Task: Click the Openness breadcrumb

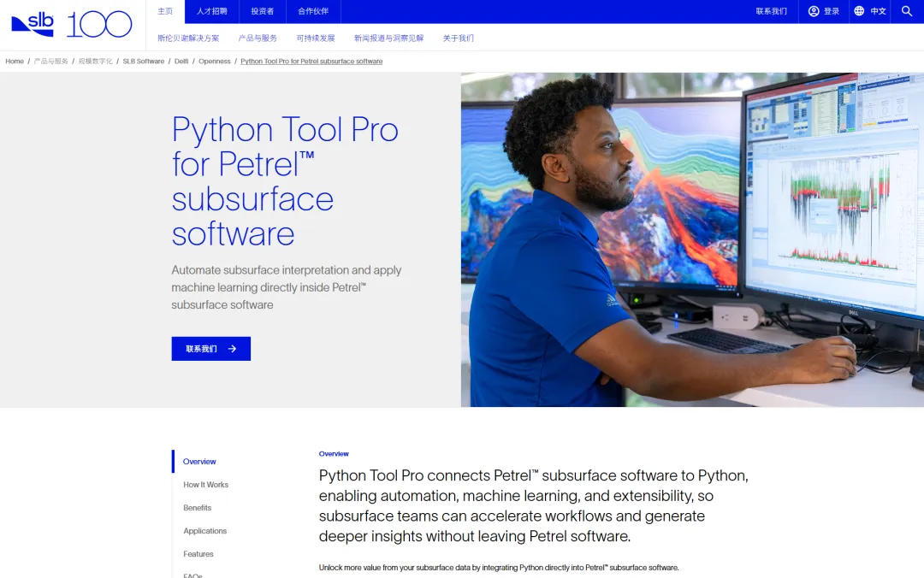Action: pyautogui.click(x=215, y=62)
